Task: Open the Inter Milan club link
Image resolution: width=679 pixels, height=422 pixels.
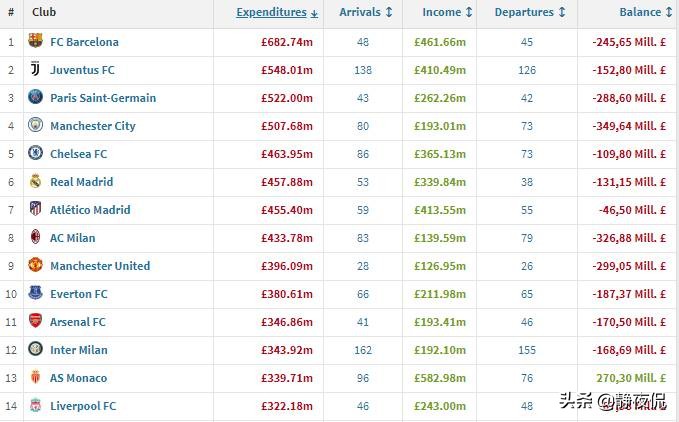Action: tap(79, 350)
